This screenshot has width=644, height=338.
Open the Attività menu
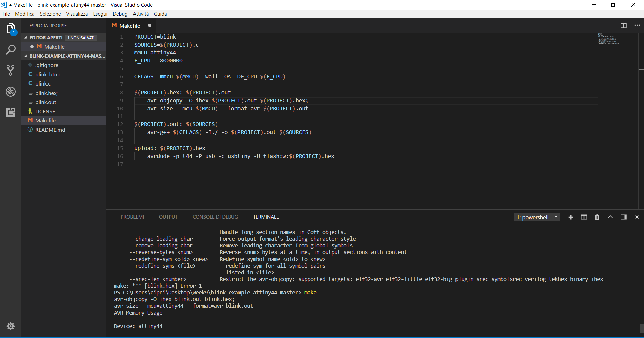pos(141,14)
